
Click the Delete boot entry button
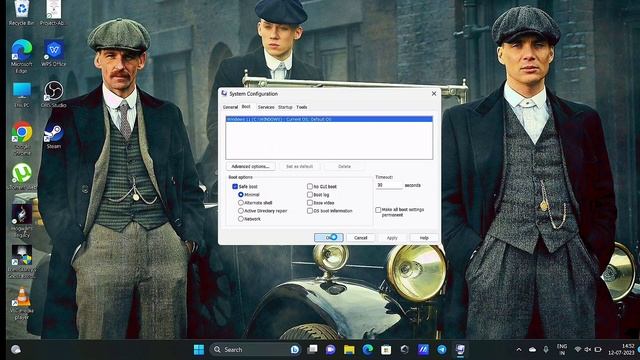click(x=344, y=167)
